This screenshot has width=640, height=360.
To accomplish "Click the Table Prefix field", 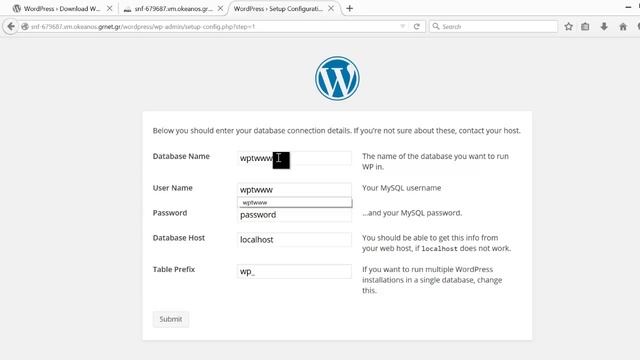I will click(x=294, y=271).
